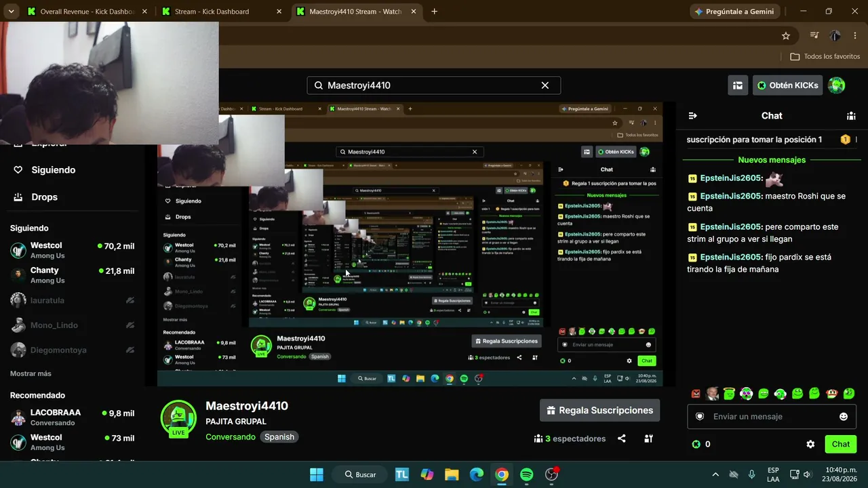Expand the sidebar list with Mostrar más
The width and height of the screenshot is (868, 488).
click(31, 373)
